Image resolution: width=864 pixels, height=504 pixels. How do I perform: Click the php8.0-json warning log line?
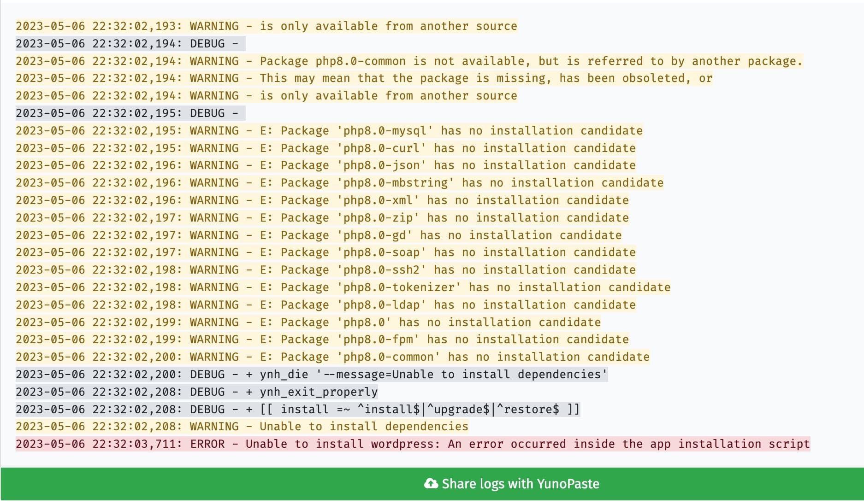[325, 165]
